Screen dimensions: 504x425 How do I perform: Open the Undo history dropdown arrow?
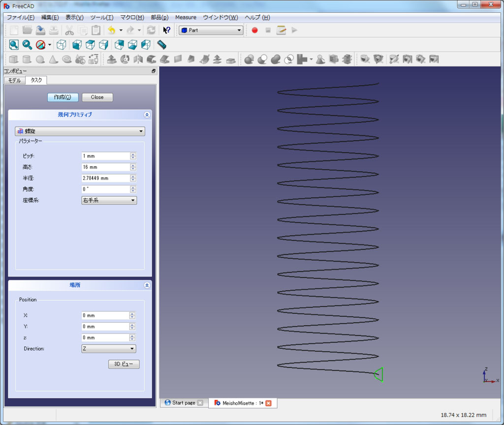point(121,30)
